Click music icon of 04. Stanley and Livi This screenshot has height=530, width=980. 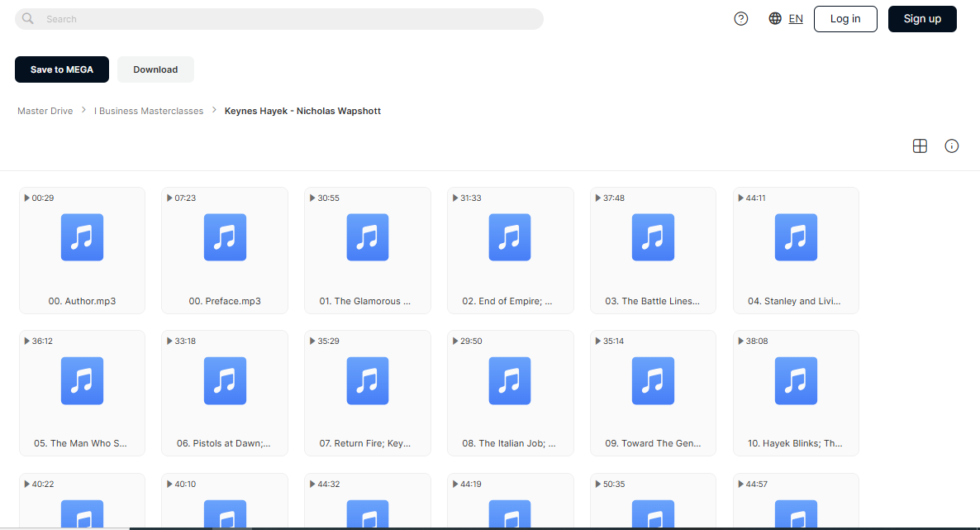[796, 237]
